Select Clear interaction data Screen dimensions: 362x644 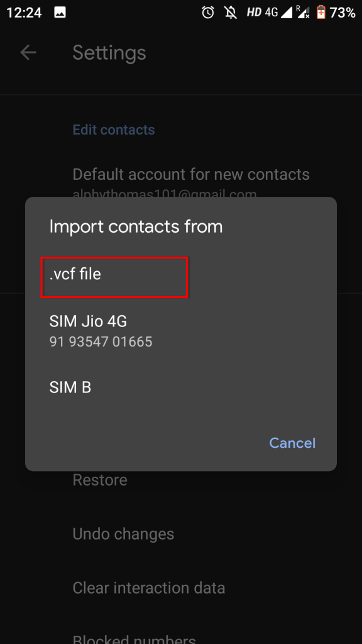(149, 588)
